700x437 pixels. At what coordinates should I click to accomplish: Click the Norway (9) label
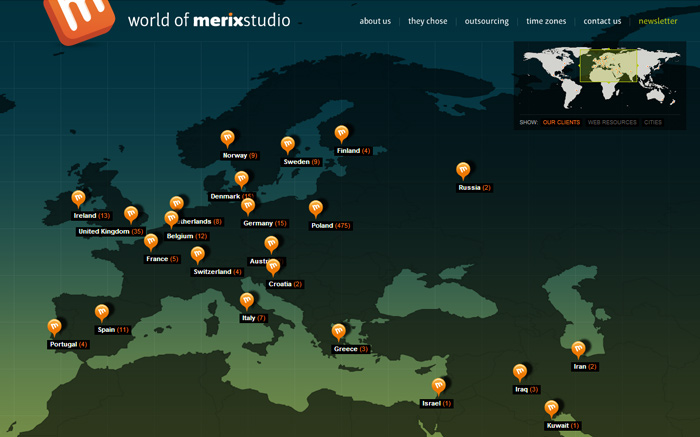point(240,155)
